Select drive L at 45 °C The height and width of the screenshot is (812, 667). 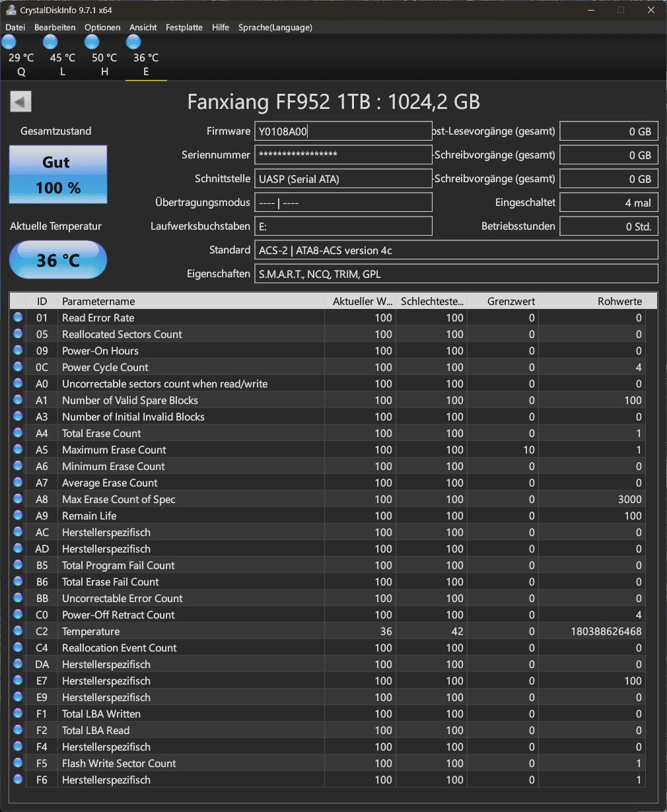(x=63, y=57)
